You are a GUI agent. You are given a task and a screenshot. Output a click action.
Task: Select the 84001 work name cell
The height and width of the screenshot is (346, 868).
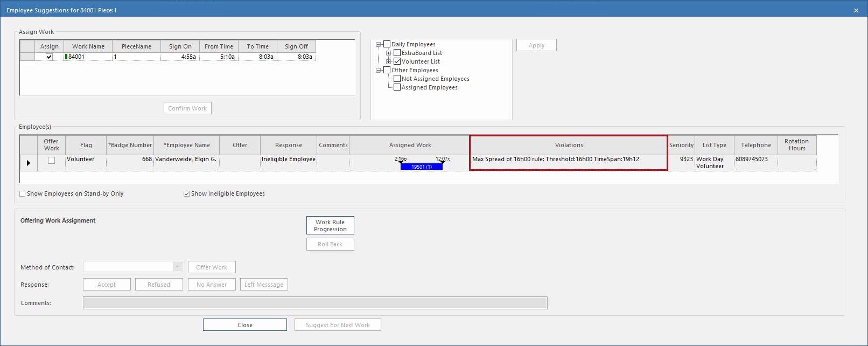(88, 57)
